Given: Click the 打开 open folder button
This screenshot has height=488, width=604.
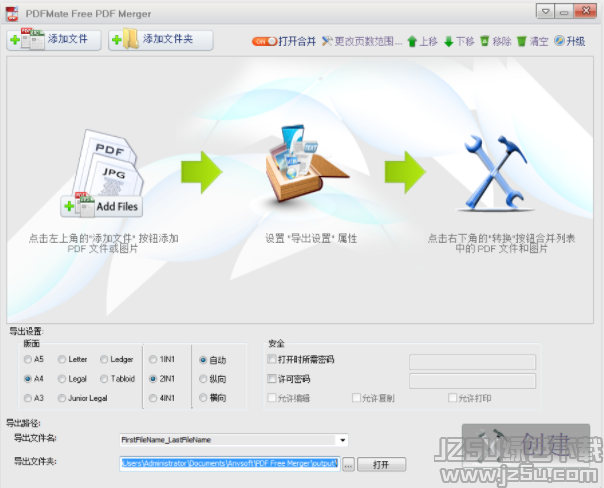Looking at the screenshot, I should tap(381, 465).
